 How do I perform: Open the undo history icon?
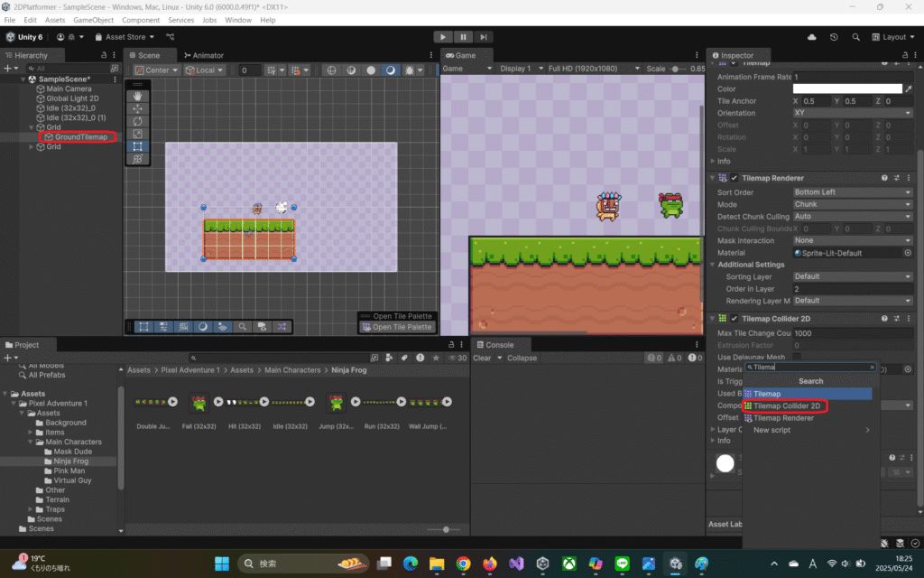click(834, 36)
